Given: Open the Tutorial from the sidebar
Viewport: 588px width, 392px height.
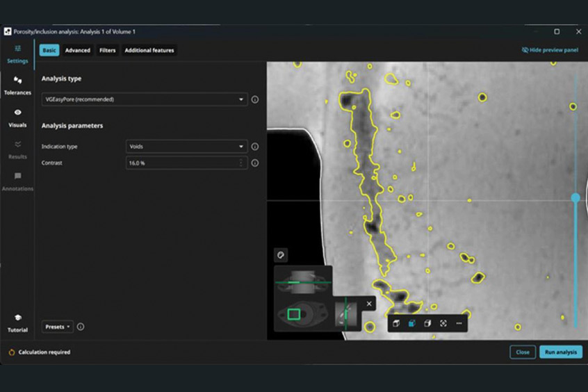Looking at the screenshot, I should tap(17, 323).
